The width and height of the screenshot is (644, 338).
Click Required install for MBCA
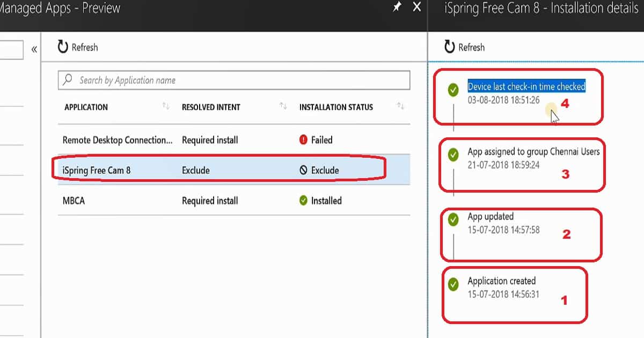click(x=210, y=201)
